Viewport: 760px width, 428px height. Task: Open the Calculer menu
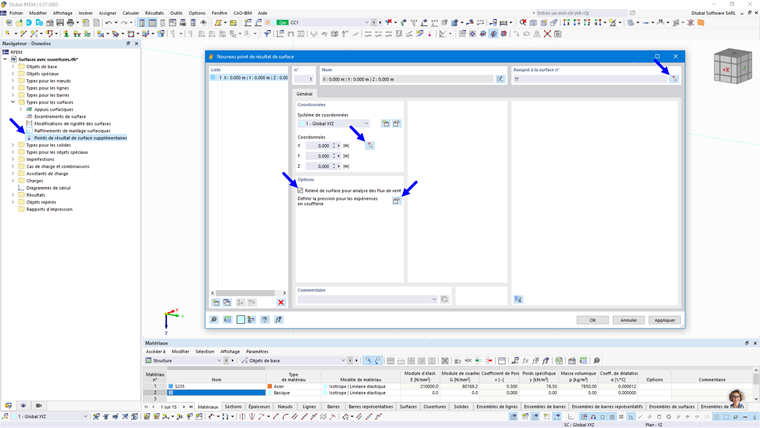click(x=130, y=13)
